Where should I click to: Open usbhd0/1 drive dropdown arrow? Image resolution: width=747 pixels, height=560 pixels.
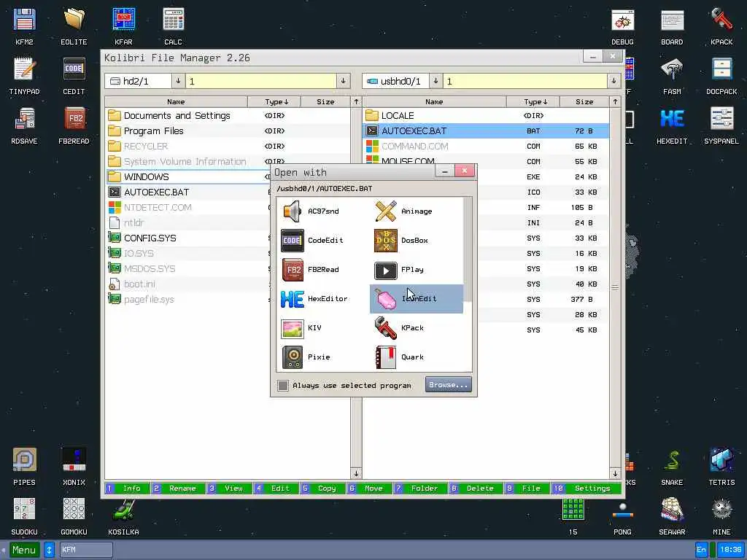[436, 81]
